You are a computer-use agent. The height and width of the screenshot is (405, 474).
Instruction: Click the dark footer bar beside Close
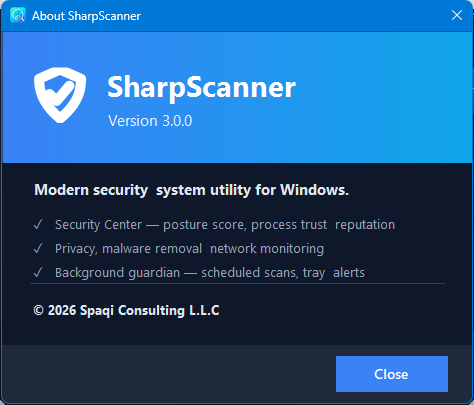point(167,374)
